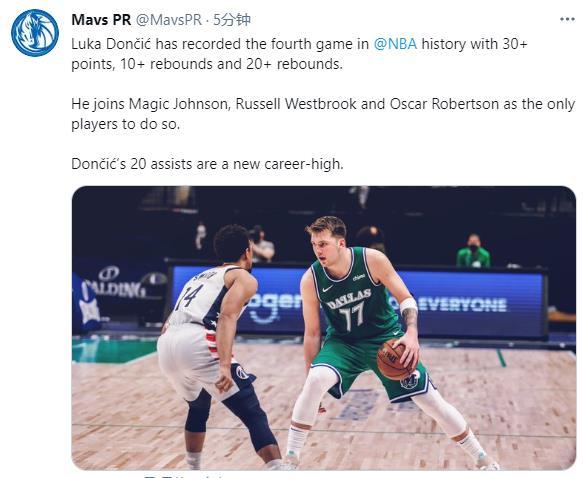Click the line about 20 assists career-high
Image resolution: width=583 pixels, height=478 pixels.
click(x=207, y=164)
